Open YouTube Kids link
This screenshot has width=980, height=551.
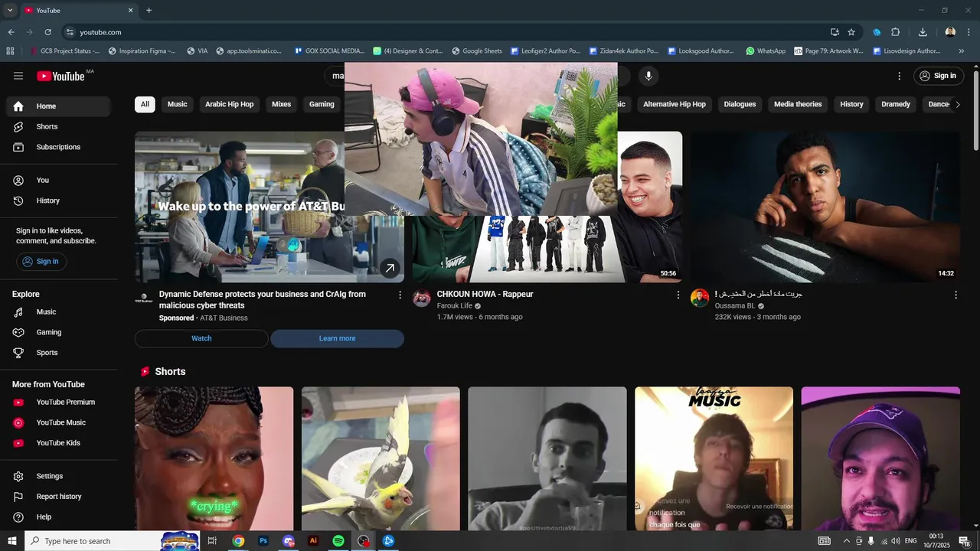[x=58, y=443]
